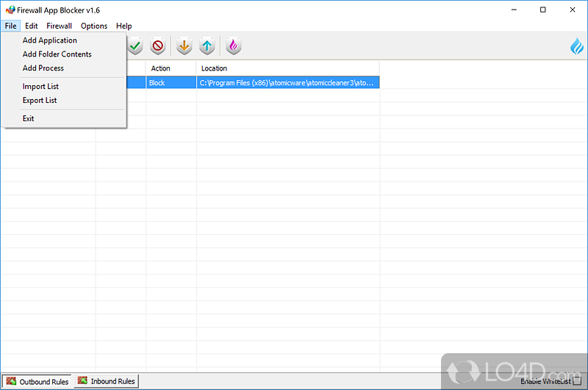Select the Outbound Rules tab

pos(37,381)
